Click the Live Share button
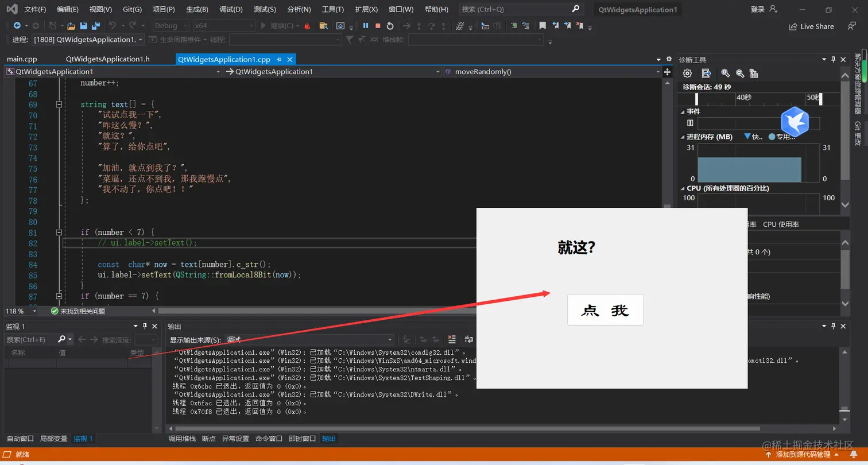Image resolution: width=868 pixels, height=465 pixels. pos(812,26)
